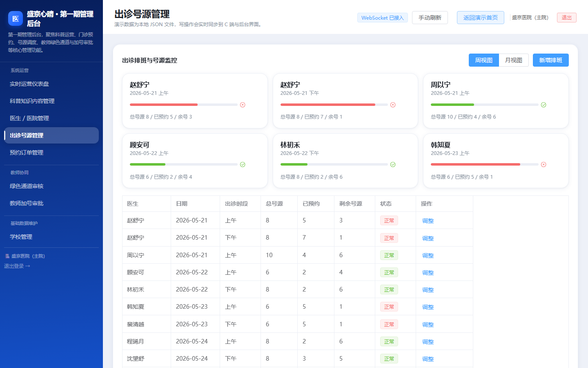Click 调整 link for 顾安可 row
Screen dimensions: 588x368
coord(428,273)
